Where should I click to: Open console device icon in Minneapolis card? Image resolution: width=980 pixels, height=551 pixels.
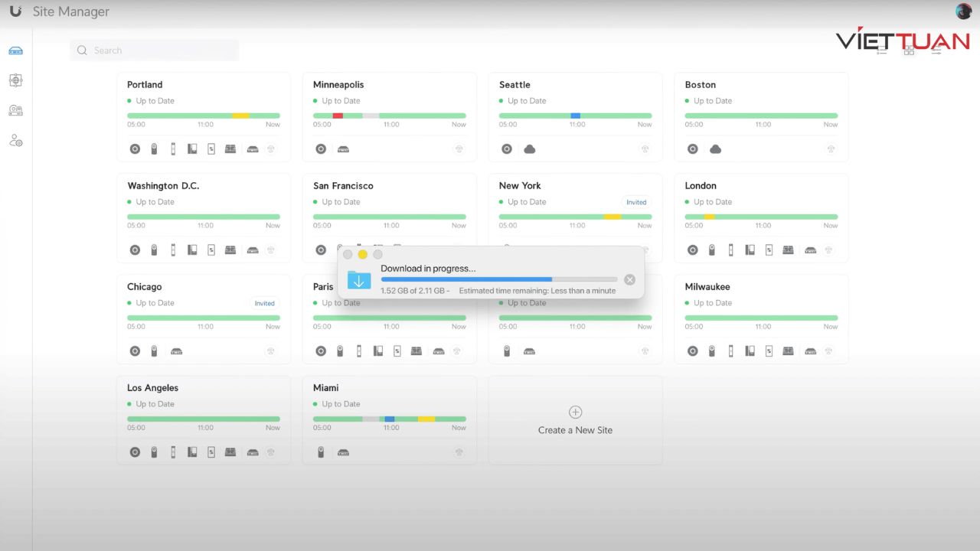(x=343, y=149)
